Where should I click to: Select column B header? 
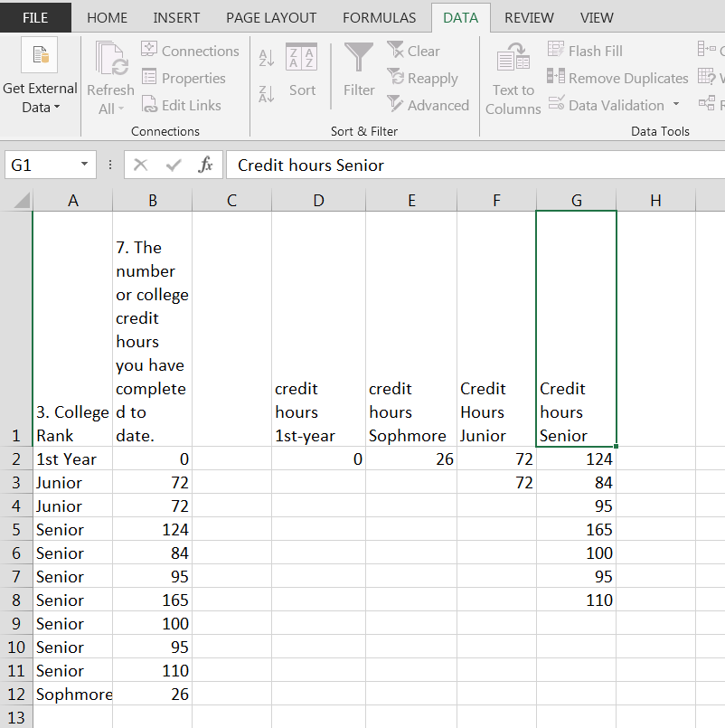point(152,201)
